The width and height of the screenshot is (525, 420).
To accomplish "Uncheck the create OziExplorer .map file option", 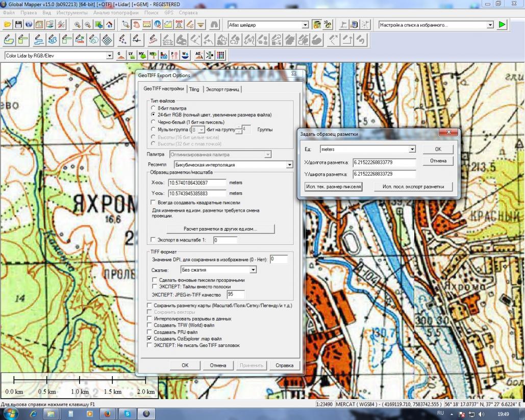I will click(150, 338).
